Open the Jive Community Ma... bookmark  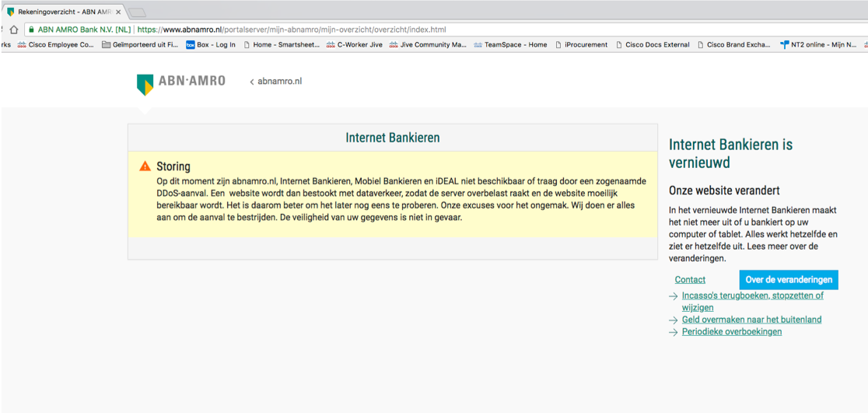coord(428,45)
